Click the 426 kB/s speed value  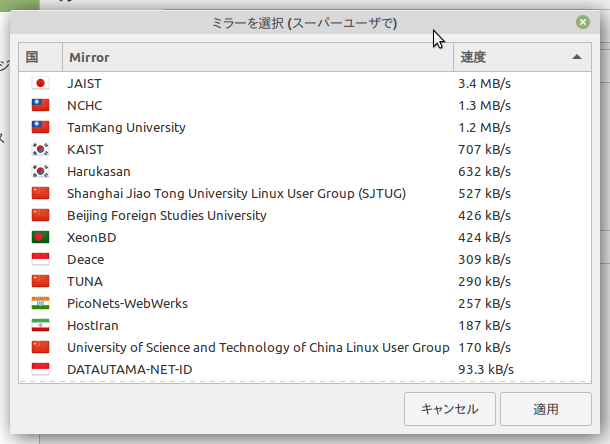tap(484, 216)
